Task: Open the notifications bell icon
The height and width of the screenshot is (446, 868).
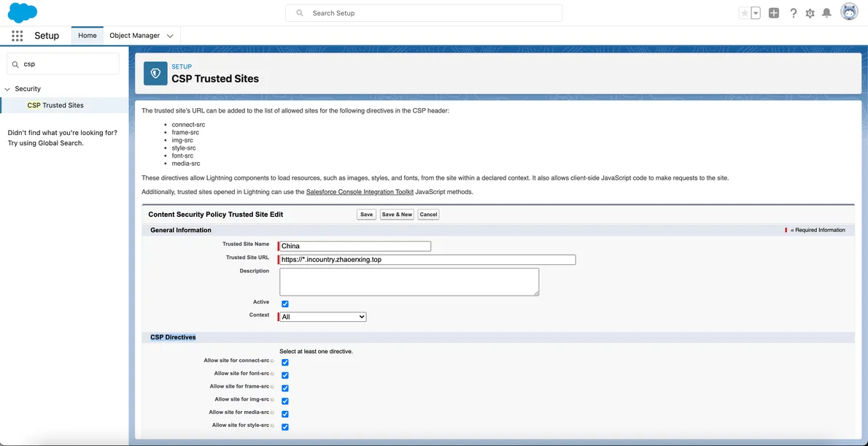Action: click(x=826, y=13)
